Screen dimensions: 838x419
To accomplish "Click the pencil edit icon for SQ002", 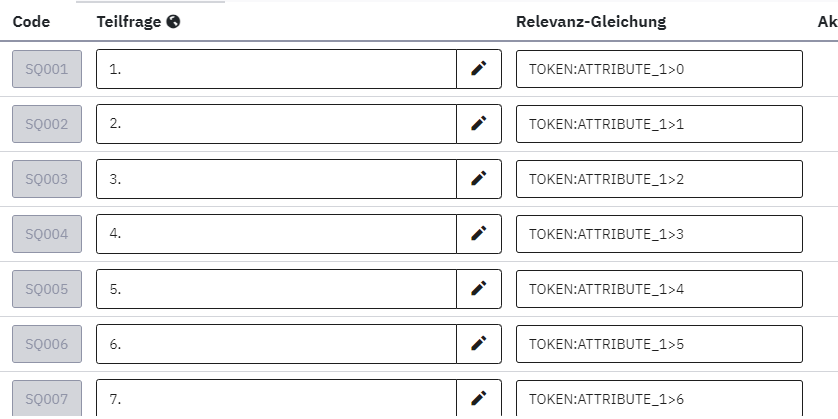I will 479,124.
